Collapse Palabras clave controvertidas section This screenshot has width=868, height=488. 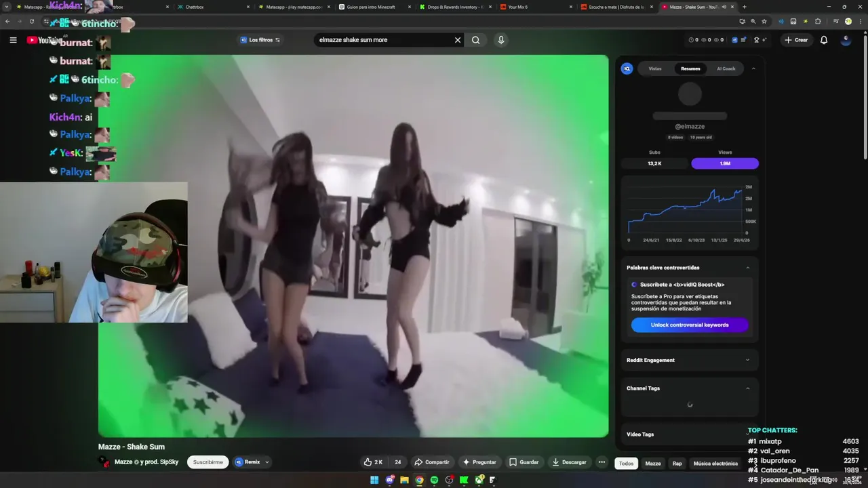point(748,268)
